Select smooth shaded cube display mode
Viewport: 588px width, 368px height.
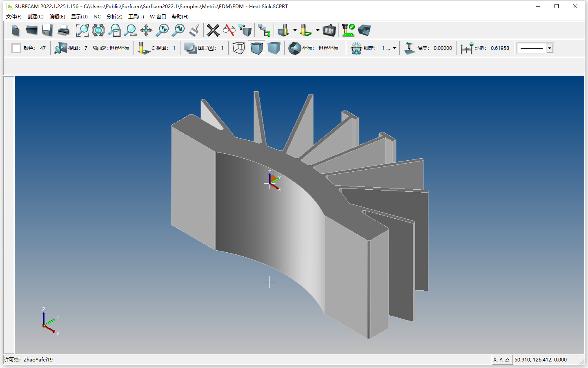(x=274, y=48)
